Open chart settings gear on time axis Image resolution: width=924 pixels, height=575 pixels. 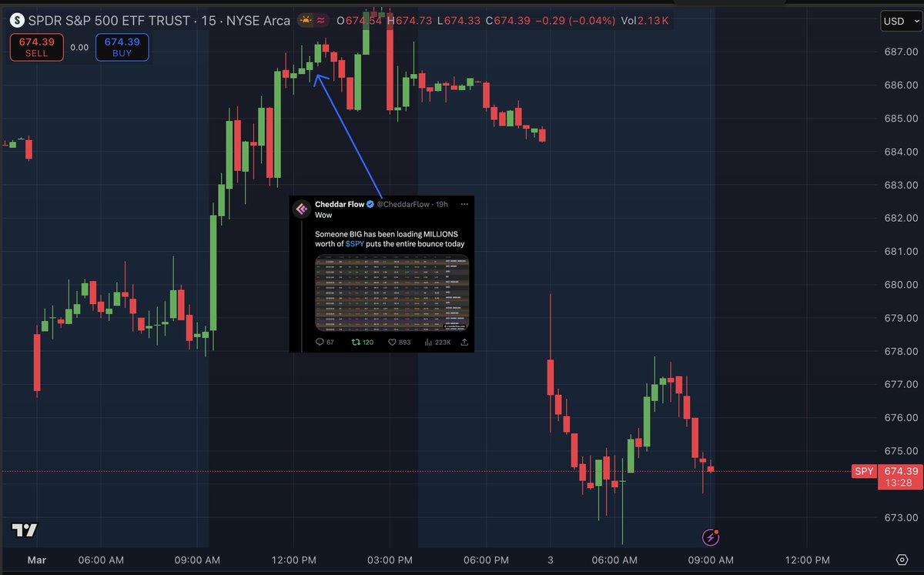902,560
